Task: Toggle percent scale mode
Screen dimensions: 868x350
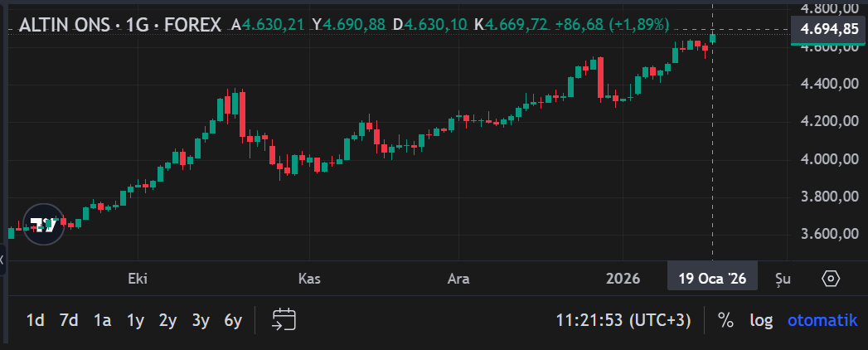Action: tap(725, 320)
